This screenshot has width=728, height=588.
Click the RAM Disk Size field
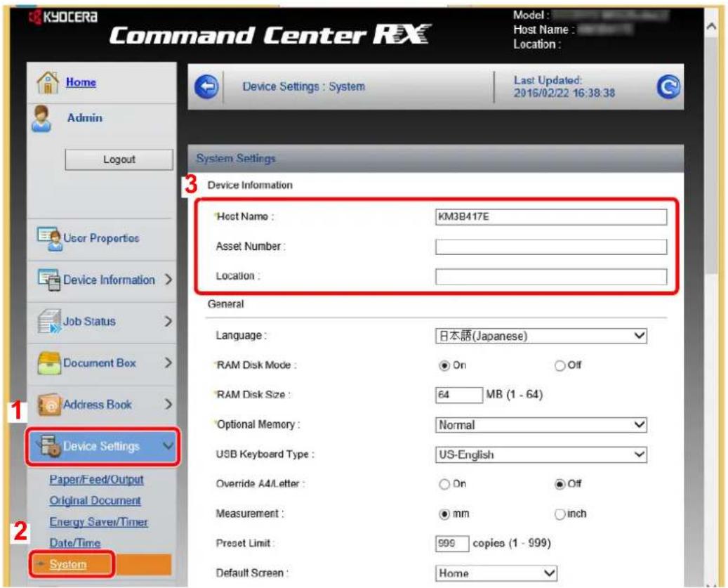pyautogui.click(x=458, y=396)
